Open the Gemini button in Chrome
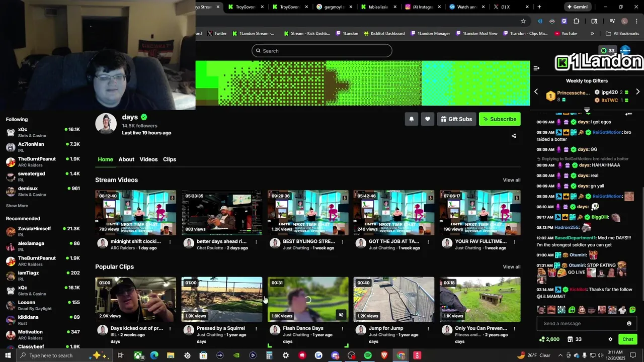644x362 pixels. pos(577,7)
